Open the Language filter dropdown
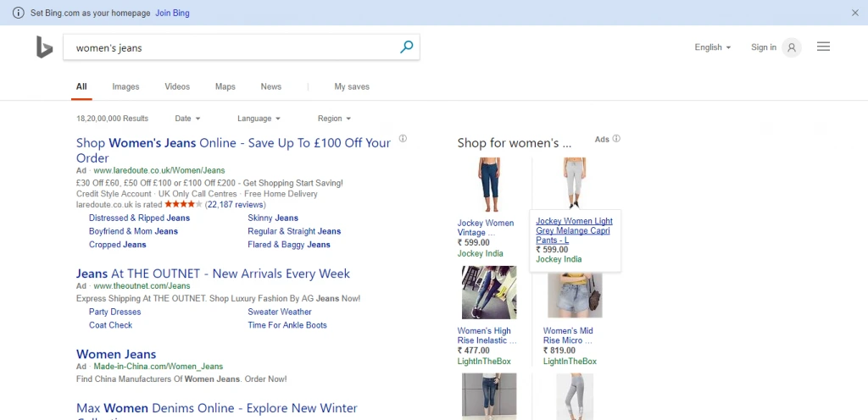868x420 pixels. pyautogui.click(x=259, y=119)
